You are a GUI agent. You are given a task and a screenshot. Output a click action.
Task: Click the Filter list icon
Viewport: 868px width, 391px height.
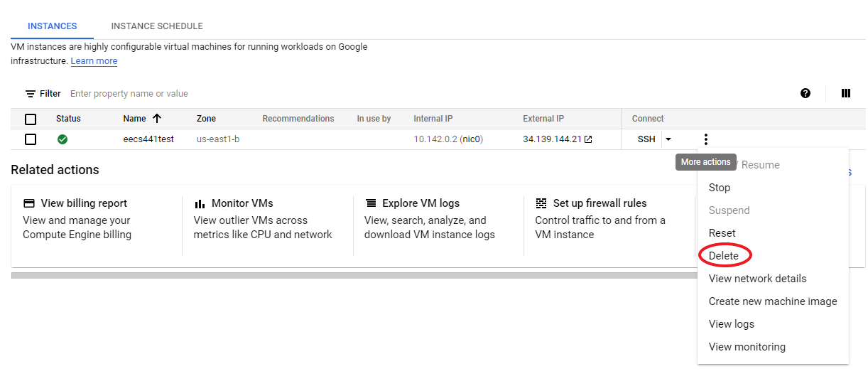31,94
